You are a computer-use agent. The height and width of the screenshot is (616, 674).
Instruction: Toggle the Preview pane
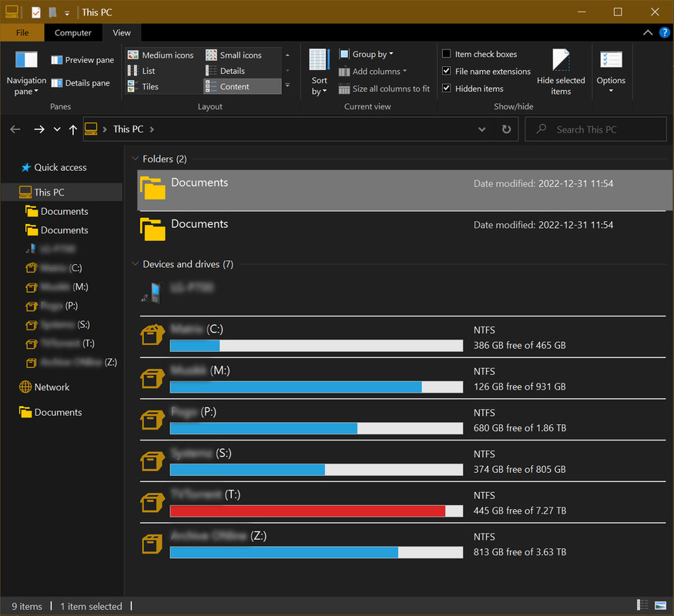tap(82, 60)
